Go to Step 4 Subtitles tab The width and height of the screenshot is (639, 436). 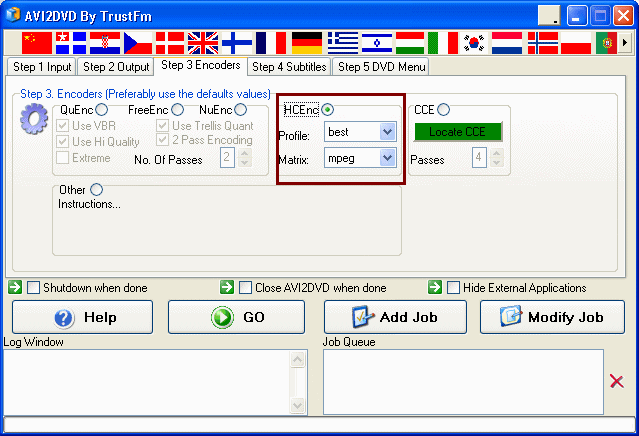pyautogui.click(x=289, y=67)
